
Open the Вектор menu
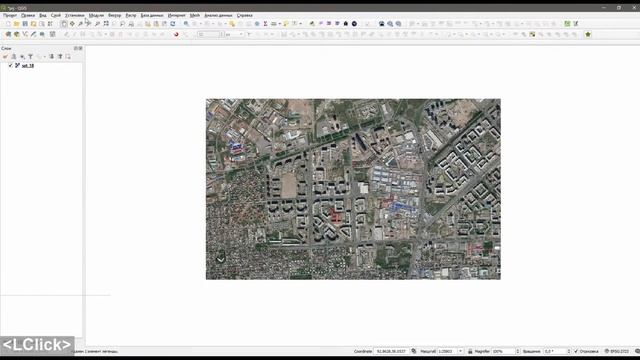(x=115, y=16)
